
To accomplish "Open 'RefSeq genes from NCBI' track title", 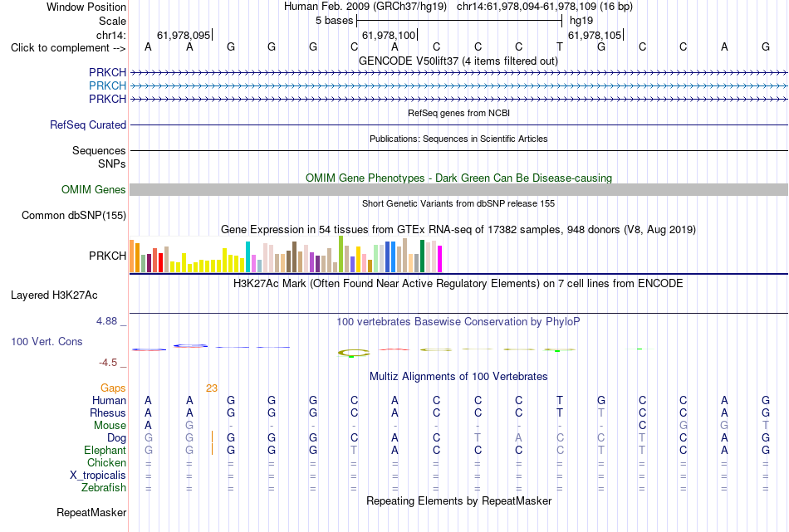I will click(x=458, y=113).
